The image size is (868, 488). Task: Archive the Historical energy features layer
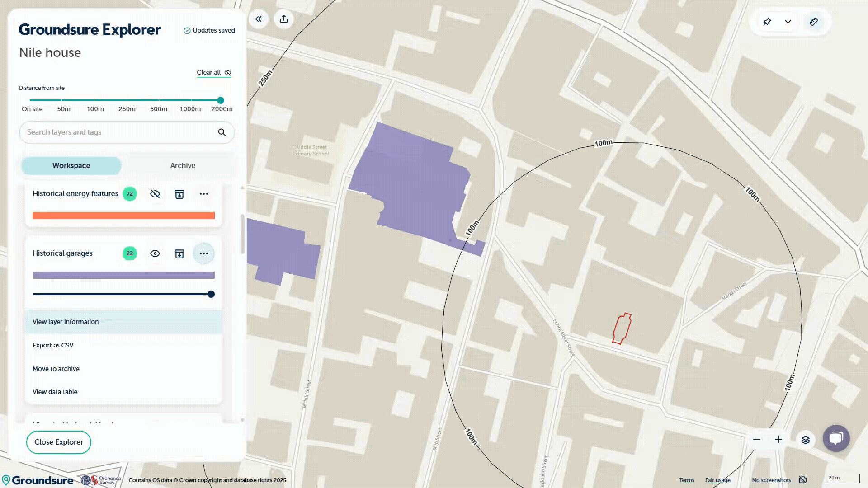[179, 194]
